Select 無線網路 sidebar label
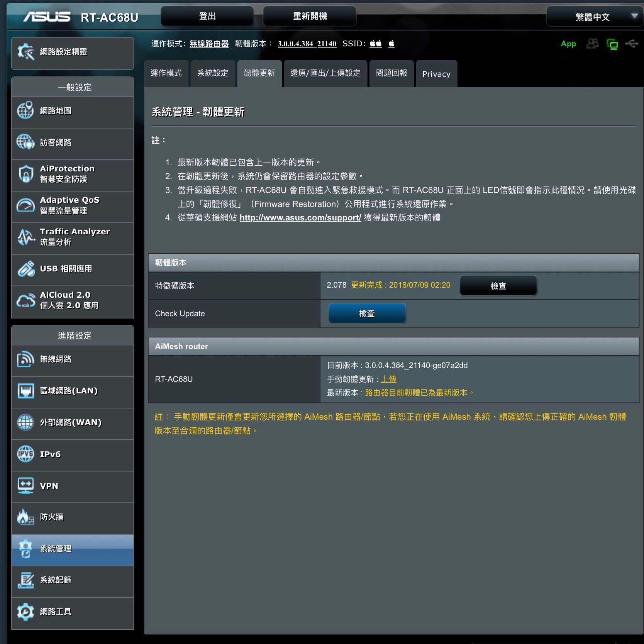This screenshot has height=644, width=644. pos(56,359)
